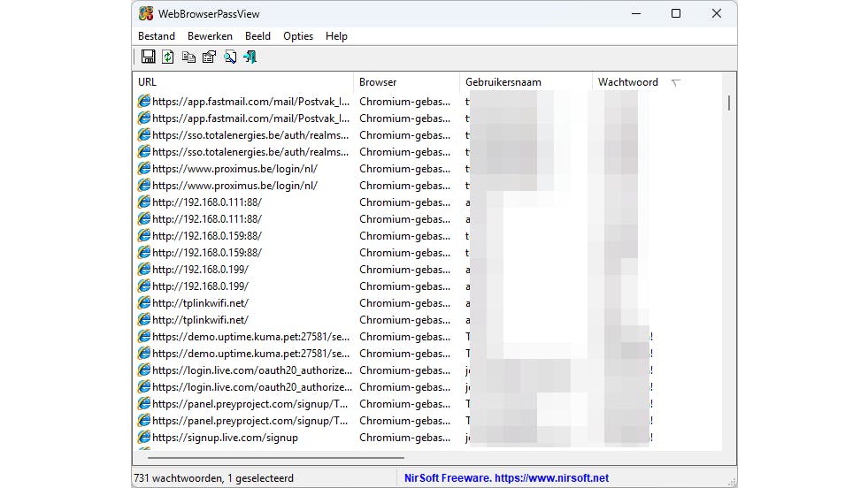The width and height of the screenshot is (868, 488).
Task: Click the vertical scrollbar thumb of the list
Action: [x=729, y=103]
